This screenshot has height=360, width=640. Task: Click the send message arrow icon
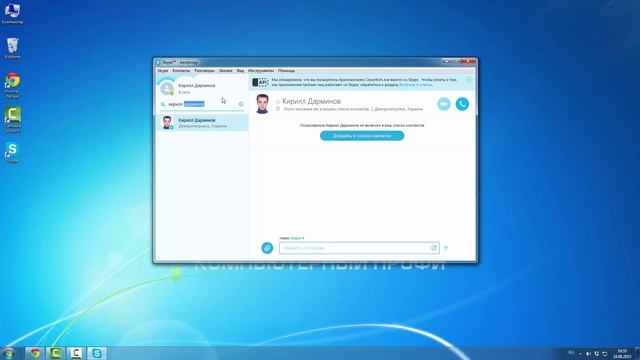tap(446, 248)
